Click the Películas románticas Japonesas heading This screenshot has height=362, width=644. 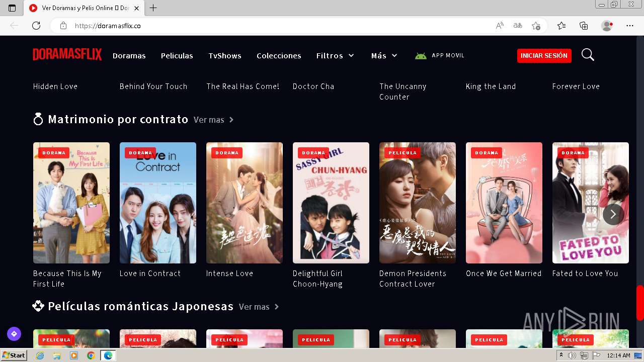click(141, 307)
